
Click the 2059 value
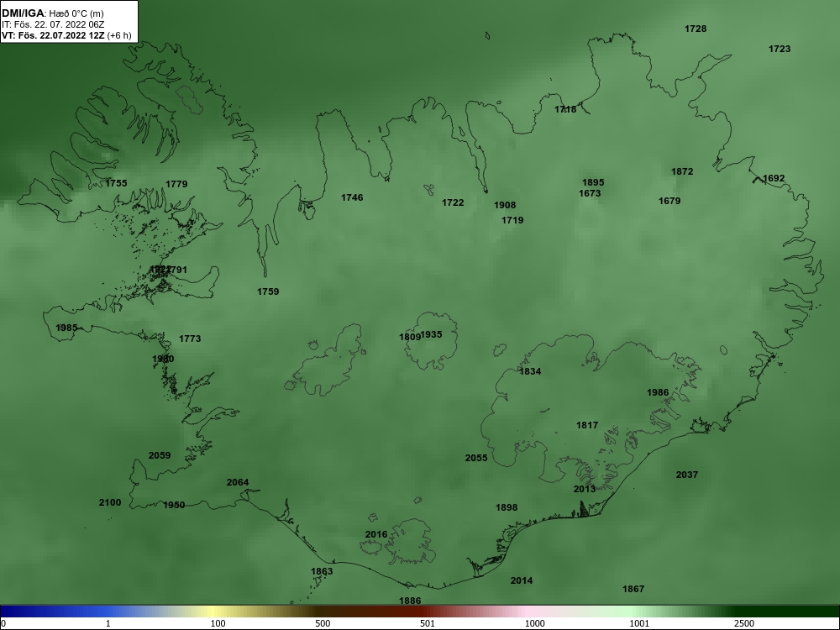tap(160, 456)
